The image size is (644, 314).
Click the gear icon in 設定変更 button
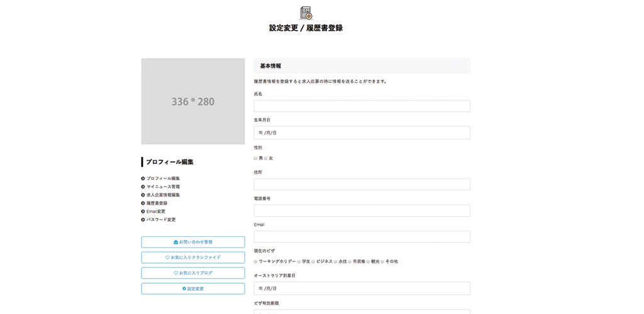pyautogui.click(x=184, y=289)
